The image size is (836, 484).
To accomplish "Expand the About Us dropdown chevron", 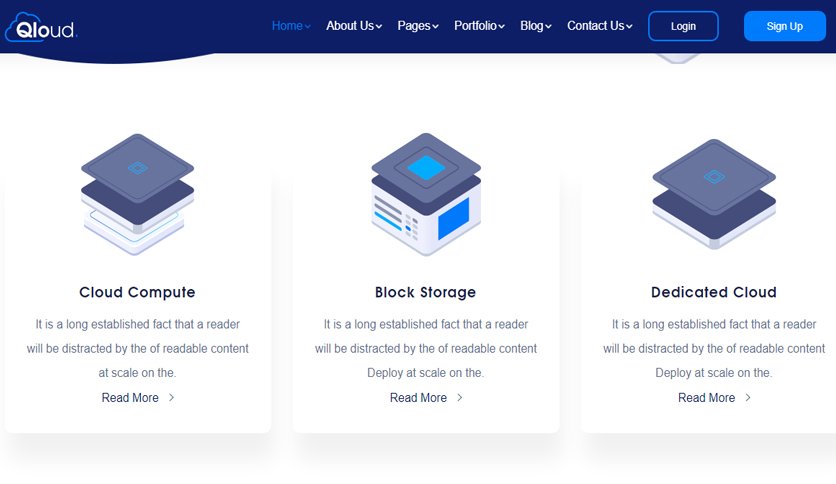I will (379, 27).
